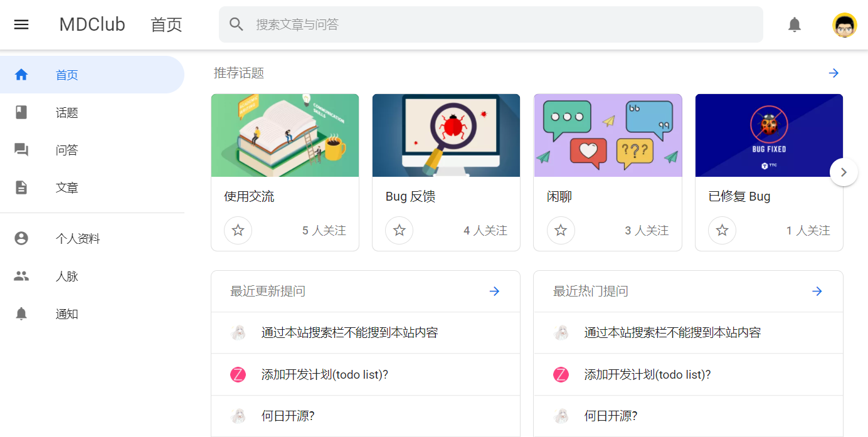Click the 使用交流 books cover image
Viewport: 868px width, 437px height.
[x=285, y=135]
